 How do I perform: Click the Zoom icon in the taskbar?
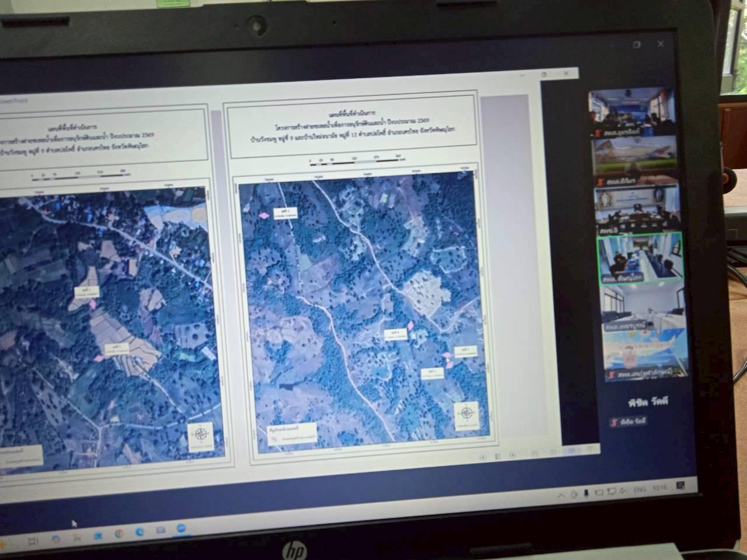(x=181, y=528)
